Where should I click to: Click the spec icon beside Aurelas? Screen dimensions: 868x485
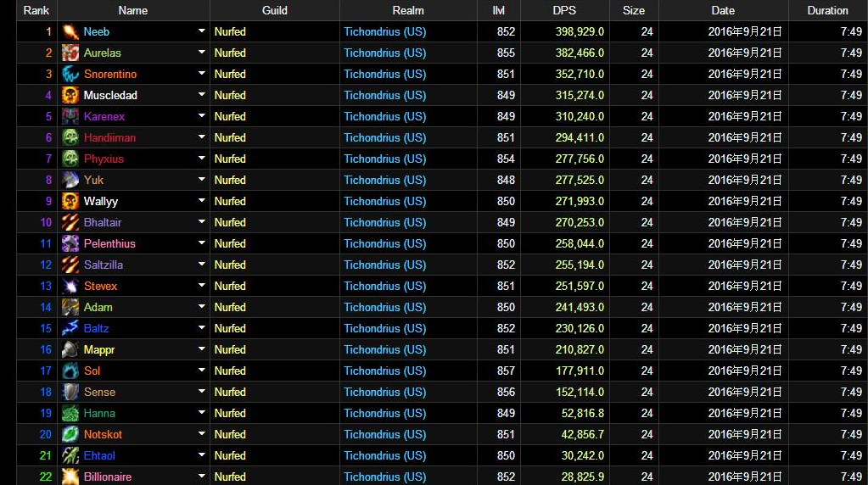pyautogui.click(x=70, y=53)
